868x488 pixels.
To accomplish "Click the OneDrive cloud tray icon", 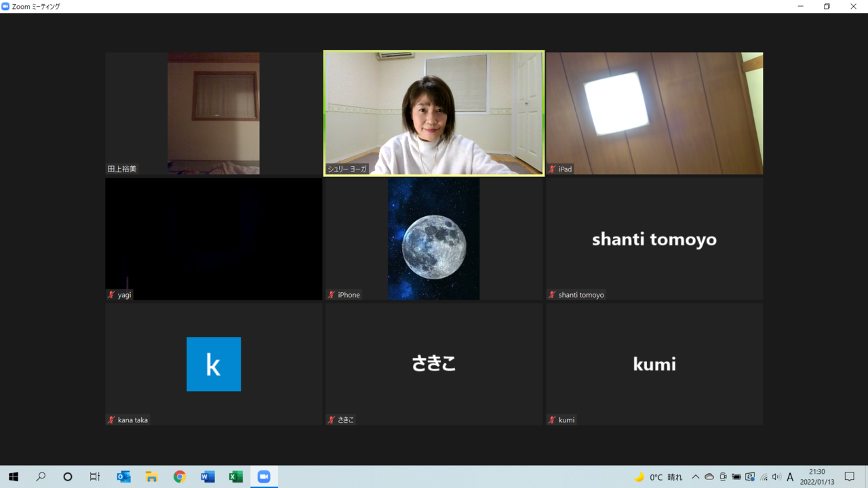I will [x=709, y=477].
